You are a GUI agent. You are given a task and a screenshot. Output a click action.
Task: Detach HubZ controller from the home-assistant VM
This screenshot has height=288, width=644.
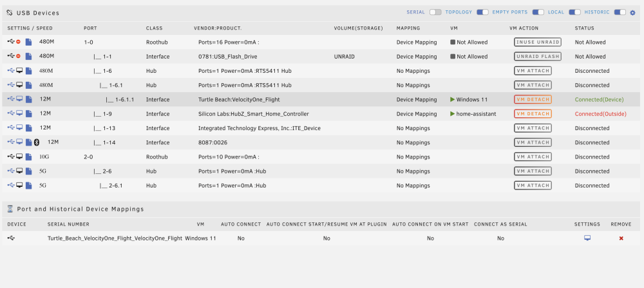coord(533,114)
